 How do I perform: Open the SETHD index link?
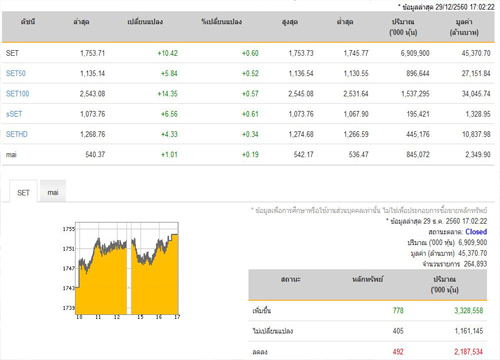[x=17, y=134]
